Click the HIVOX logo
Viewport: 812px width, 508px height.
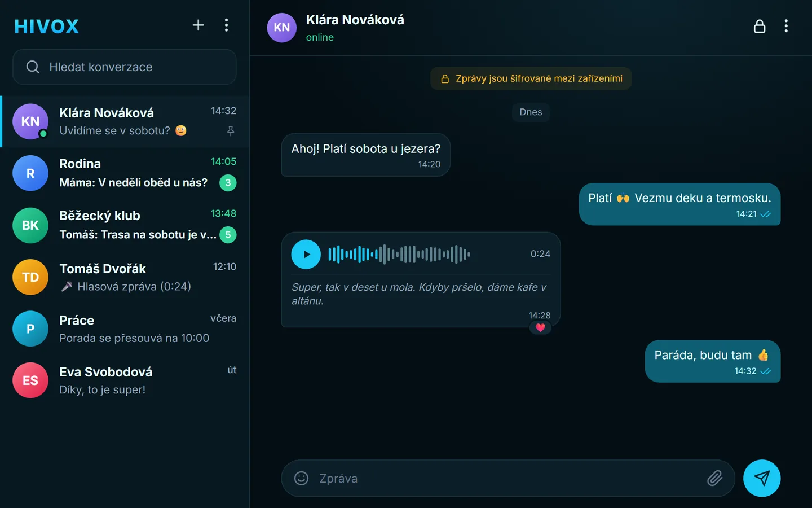(x=46, y=26)
